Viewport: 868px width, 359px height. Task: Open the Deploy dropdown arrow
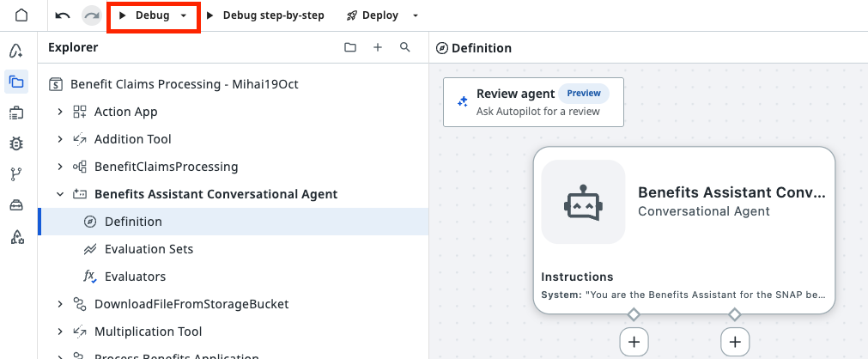click(x=416, y=15)
